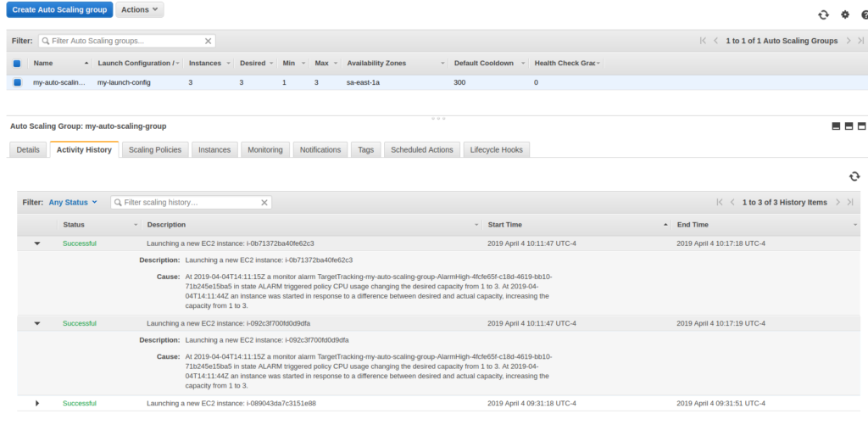Select end time 2019 April 4 10:17:18
868x425 pixels.
coord(721,243)
